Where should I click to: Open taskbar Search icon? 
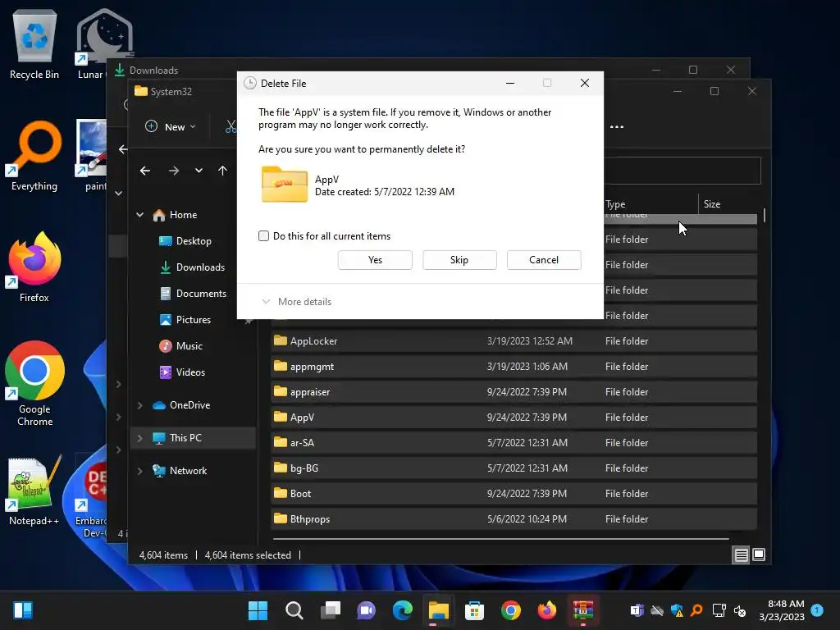pyautogui.click(x=294, y=610)
